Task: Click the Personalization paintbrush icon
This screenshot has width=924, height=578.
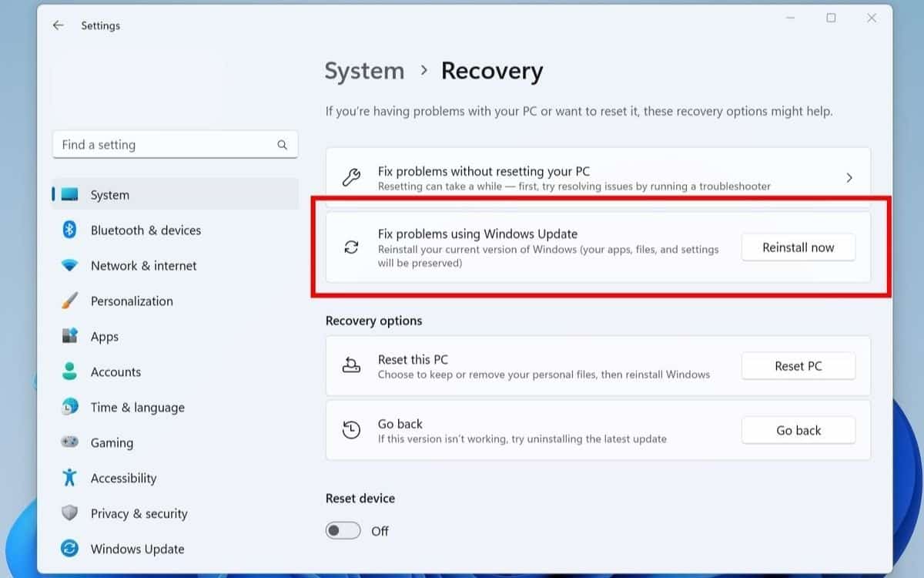Action: (70, 301)
